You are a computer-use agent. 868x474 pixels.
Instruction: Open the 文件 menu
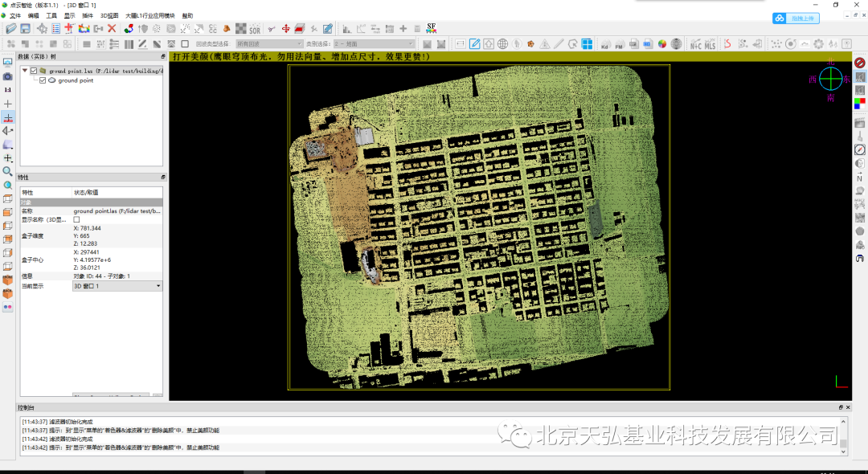tap(15, 15)
